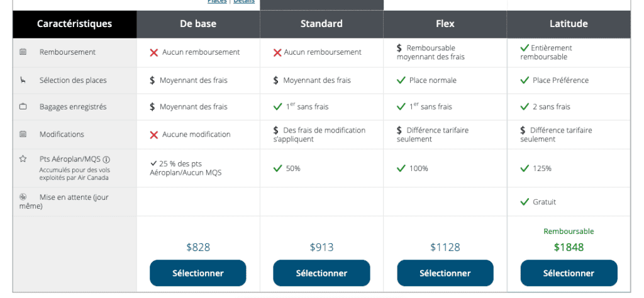Screen dimensions: 644x298
Task: Click the $1128 Flex price
Action: [445, 247]
